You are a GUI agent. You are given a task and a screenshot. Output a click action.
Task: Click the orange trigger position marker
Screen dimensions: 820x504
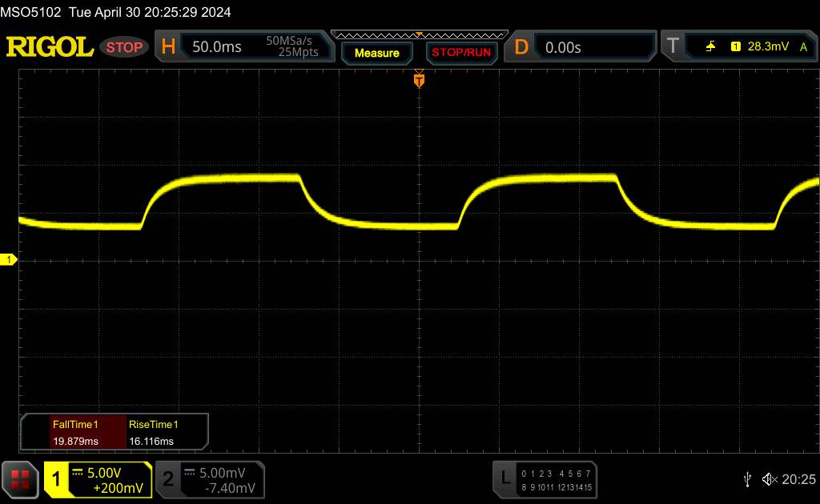coord(418,80)
